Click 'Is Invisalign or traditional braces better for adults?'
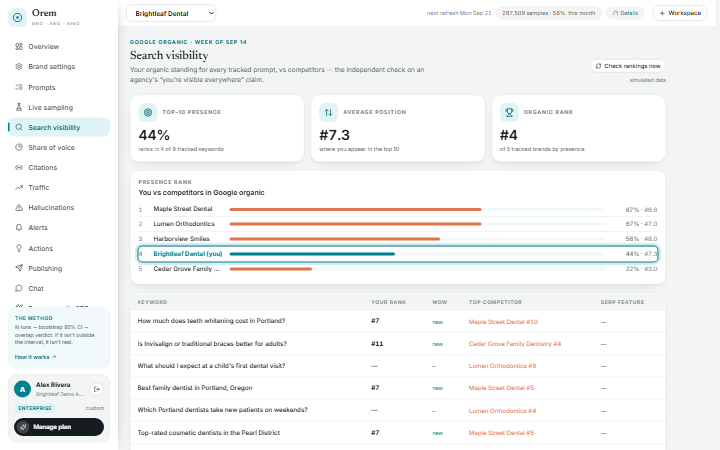Image resolution: width=720 pixels, height=450 pixels. (212, 343)
